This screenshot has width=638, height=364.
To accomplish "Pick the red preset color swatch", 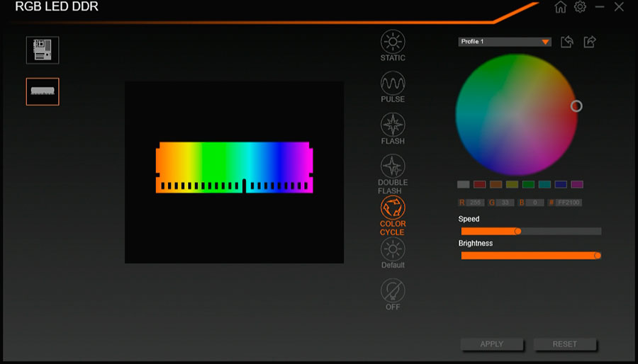I will pos(479,185).
